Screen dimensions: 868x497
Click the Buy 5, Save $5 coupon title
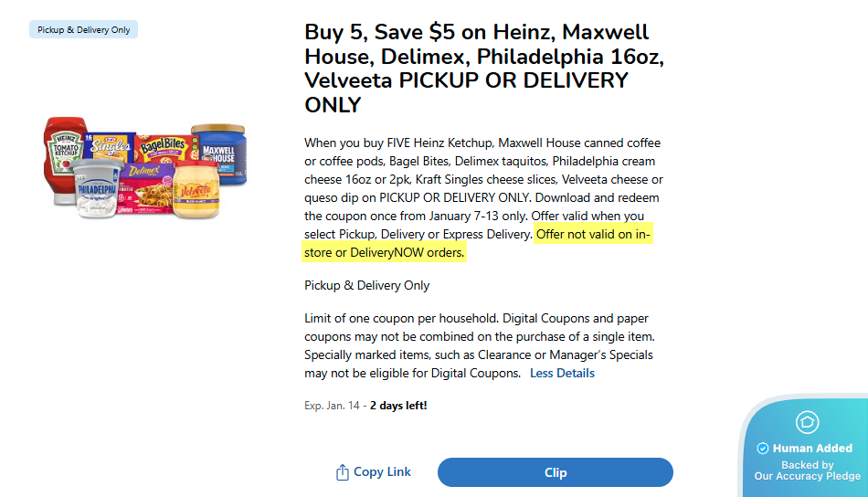(484, 69)
